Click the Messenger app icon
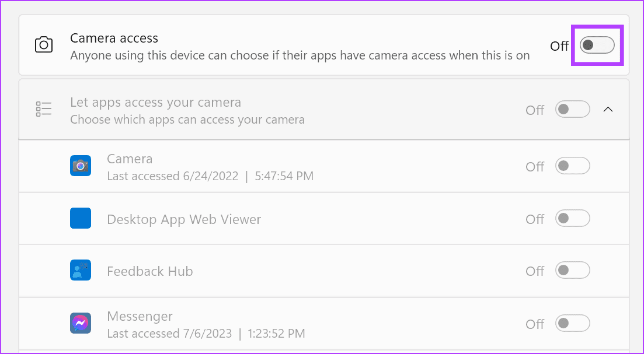Viewport: 644px width, 354px height. 80,323
